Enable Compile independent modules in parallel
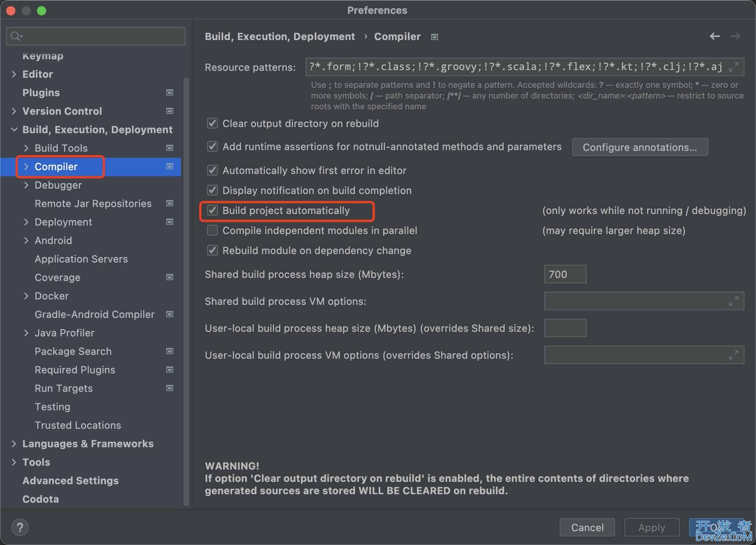756x545 pixels. (x=212, y=230)
